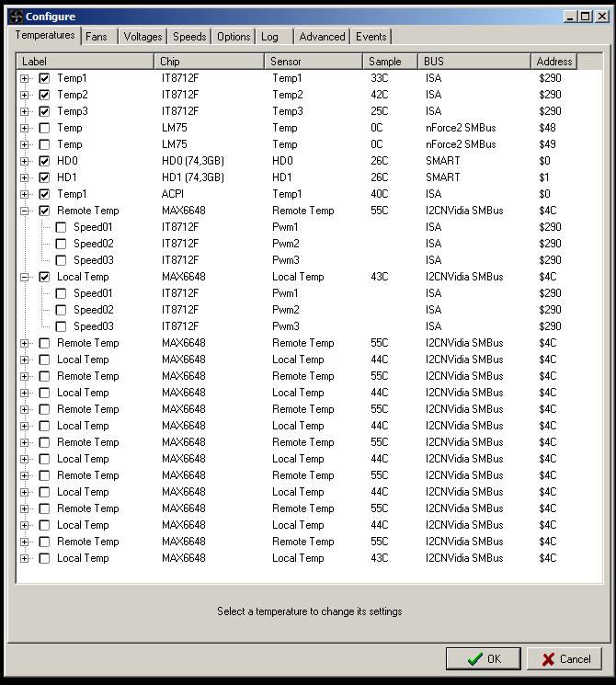
Task: Toggle the Temp3 checkbox
Action: 44,111
